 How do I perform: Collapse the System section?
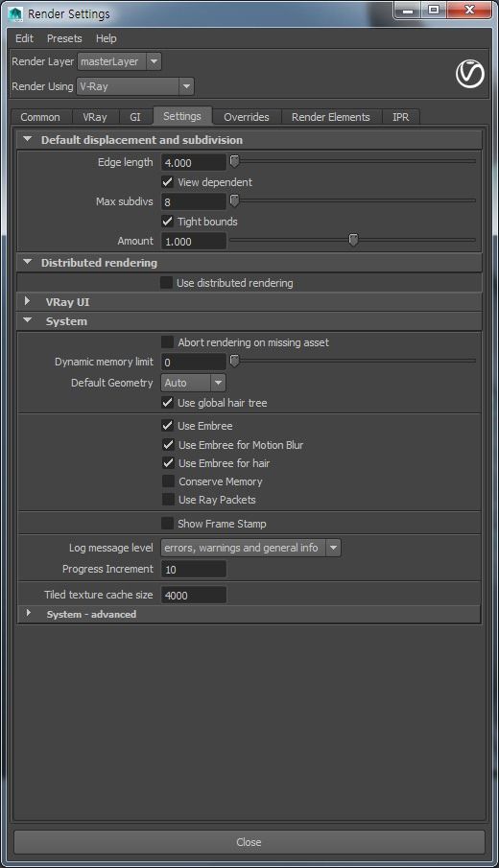click(28, 321)
